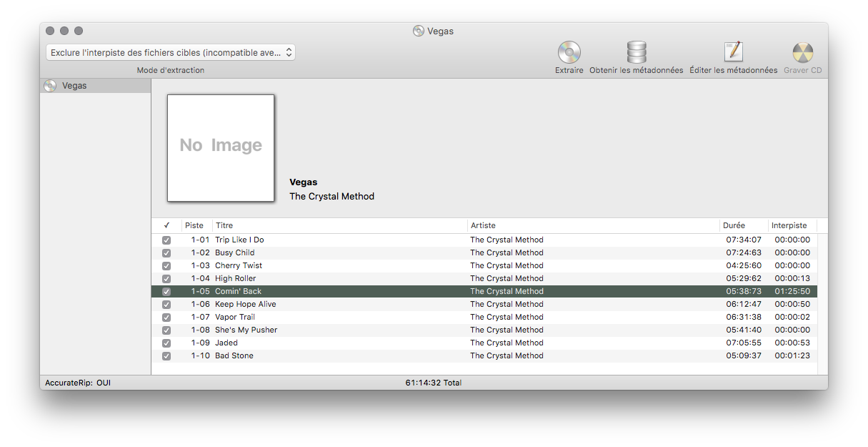Uncheck track 1-07 Vapor Trail
This screenshot has height=447, width=868.
tap(166, 318)
